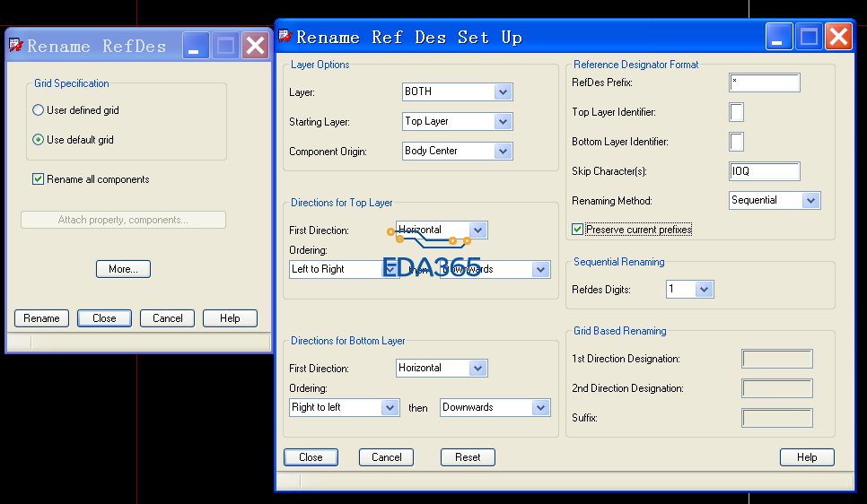The height and width of the screenshot is (504, 867).
Task: Click Close in the Set Up window
Action: (311, 457)
